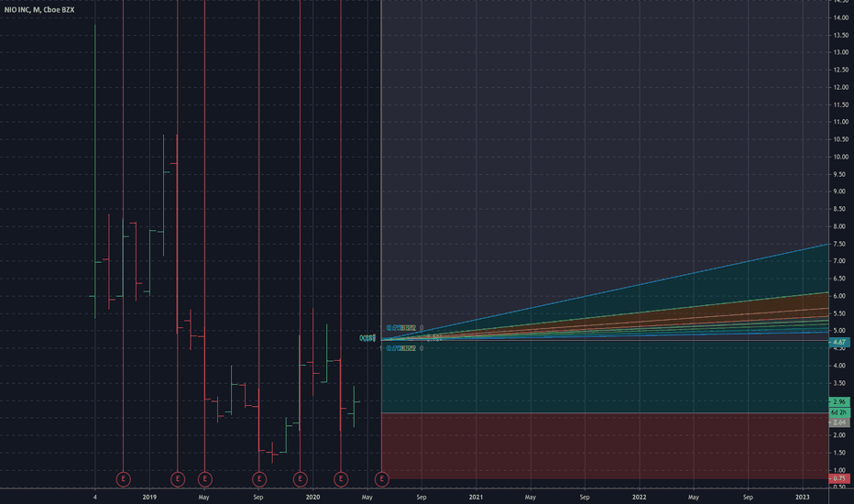Open the earnings marker between 2019 and May 2019
This screenshot has width=854, height=504.
tap(178, 479)
